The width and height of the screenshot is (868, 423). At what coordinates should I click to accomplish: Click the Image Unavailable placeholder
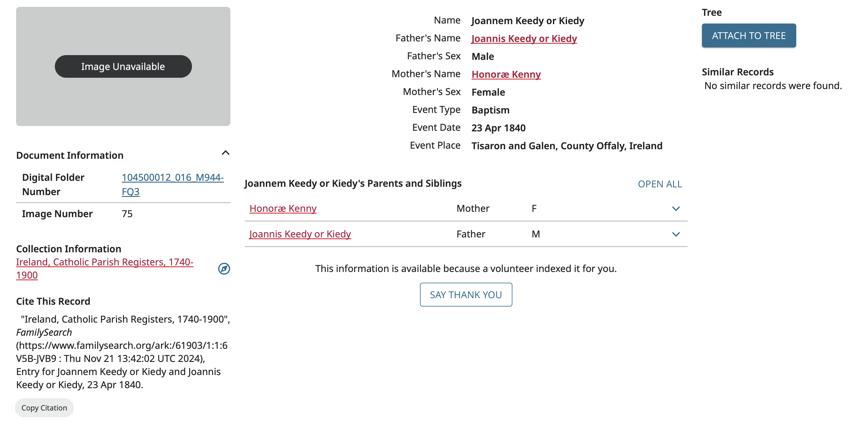click(123, 66)
